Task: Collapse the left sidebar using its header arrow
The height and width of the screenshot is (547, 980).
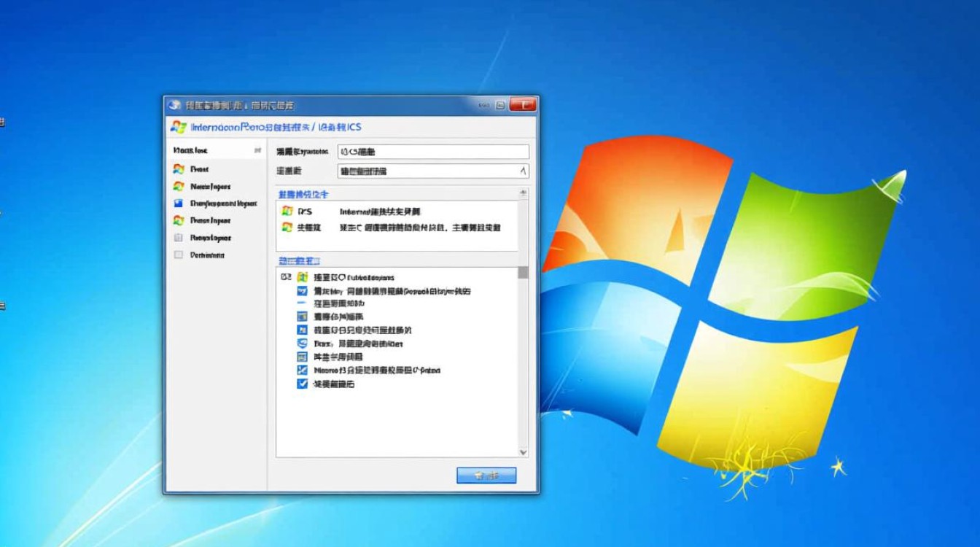Action: pyautogui.click(x=257, y=150)
